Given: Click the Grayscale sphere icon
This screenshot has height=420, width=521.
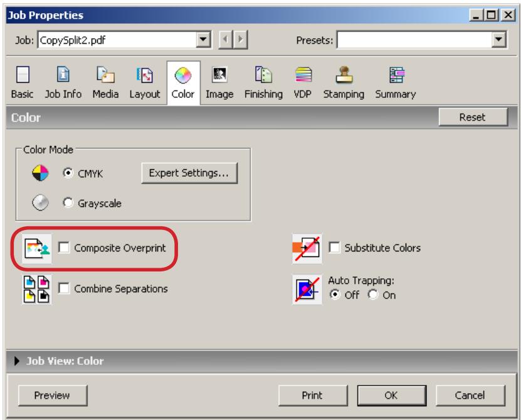Looking at the screenshot, I should coord(40,202).
